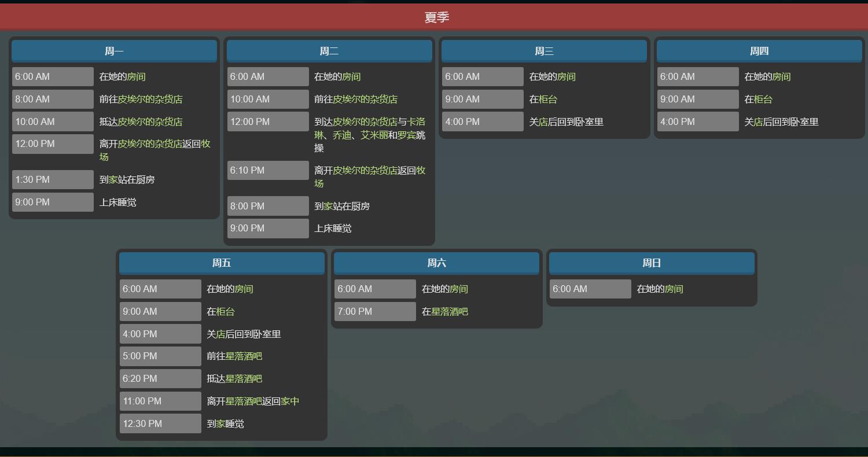The image size is (868, 457).
Task: Click 上床睡觉 text under 周一
Action: (118, 202)
